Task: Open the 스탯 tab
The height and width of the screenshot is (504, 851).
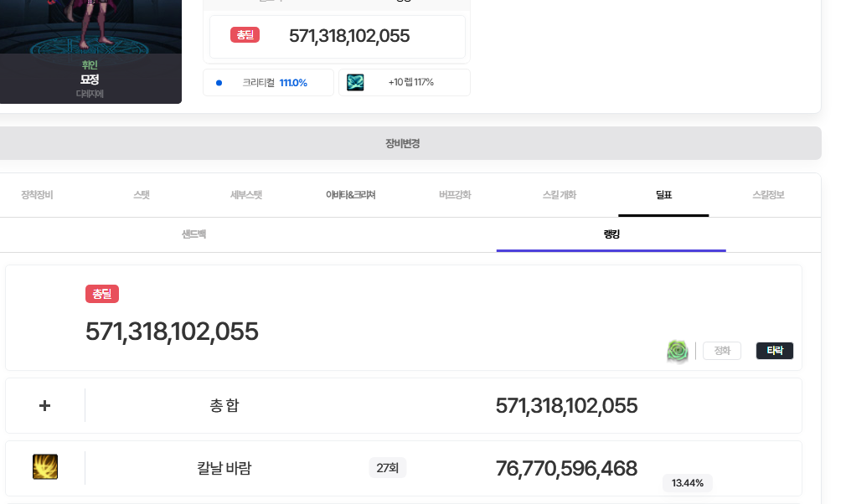Action: (x=142, y=195)
